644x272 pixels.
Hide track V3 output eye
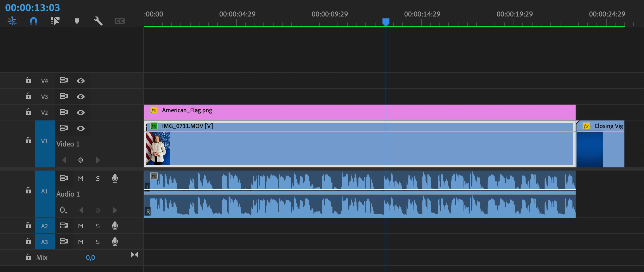pos(81,97)
